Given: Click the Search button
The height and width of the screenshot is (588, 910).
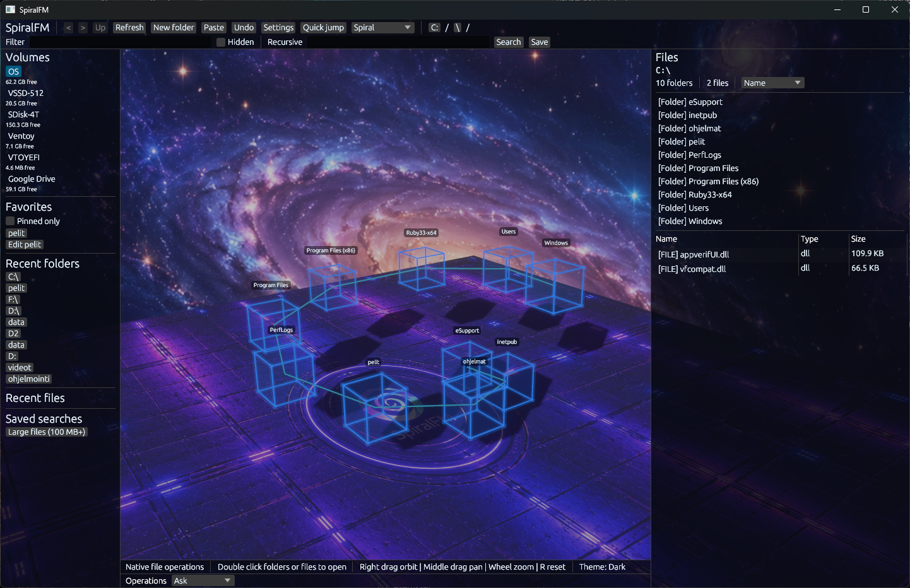Looking at the screenshot, I should [x=509, y=42].
